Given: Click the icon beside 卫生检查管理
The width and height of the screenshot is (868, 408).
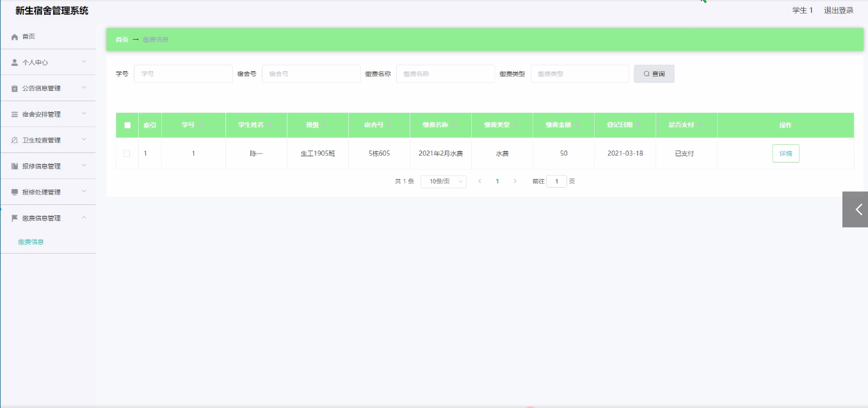Looking at the screenshot, I should tap(15, 140).
